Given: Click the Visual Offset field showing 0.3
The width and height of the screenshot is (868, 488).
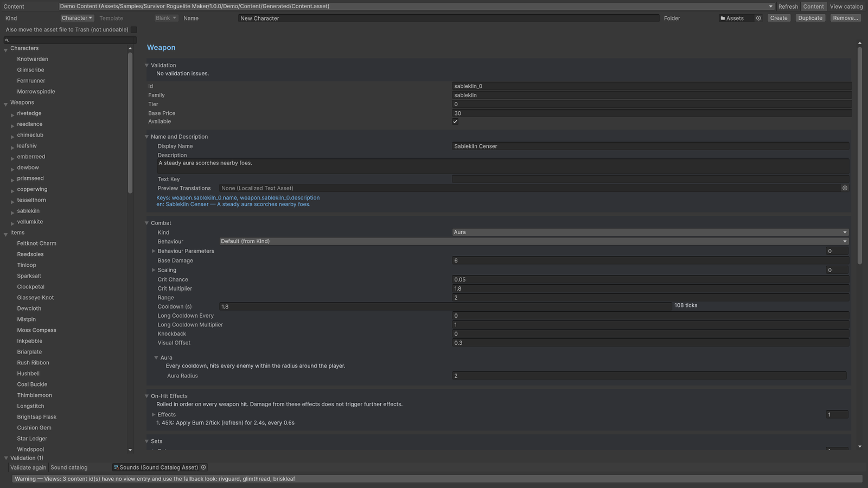Looking at the screenshot, I should 650,343.
